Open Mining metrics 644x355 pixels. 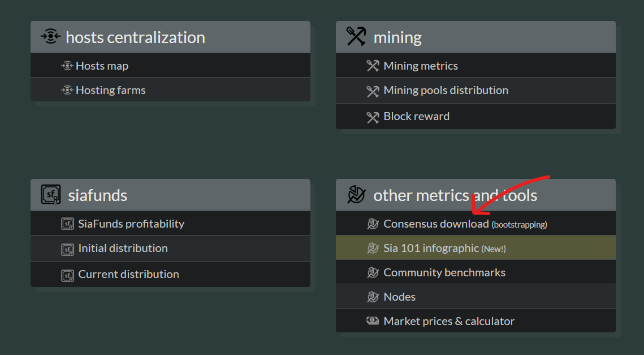(x=476, y=66)
